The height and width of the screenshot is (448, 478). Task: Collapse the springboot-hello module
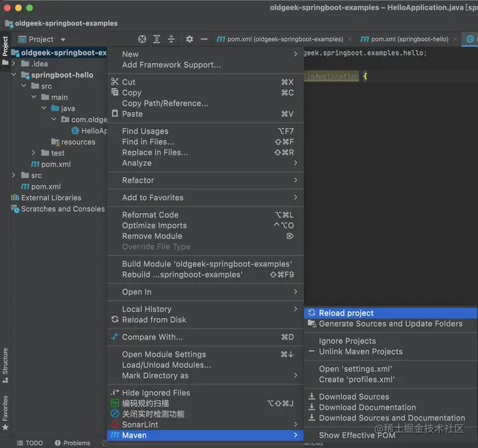(13, 74)
